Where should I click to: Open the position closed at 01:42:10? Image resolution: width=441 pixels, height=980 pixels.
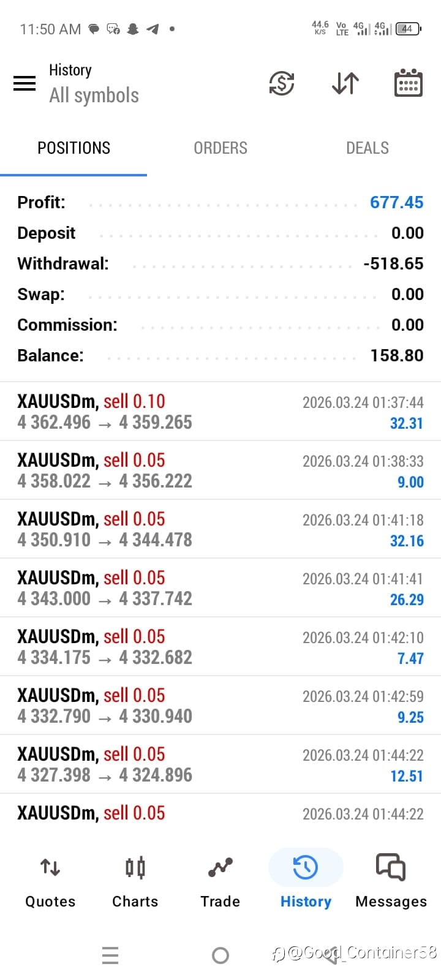coord(221,647)
